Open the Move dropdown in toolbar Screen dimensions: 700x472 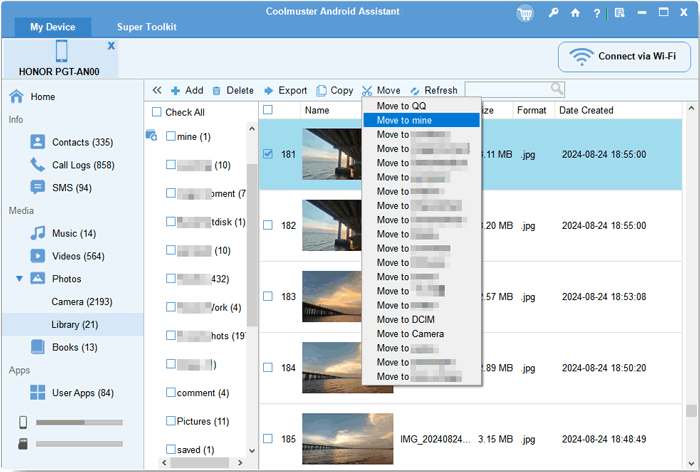381,90
